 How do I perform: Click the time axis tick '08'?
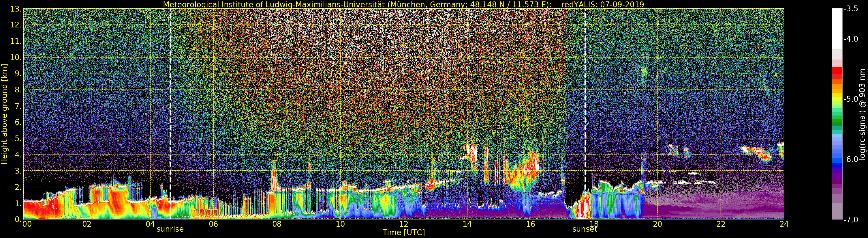277,224
